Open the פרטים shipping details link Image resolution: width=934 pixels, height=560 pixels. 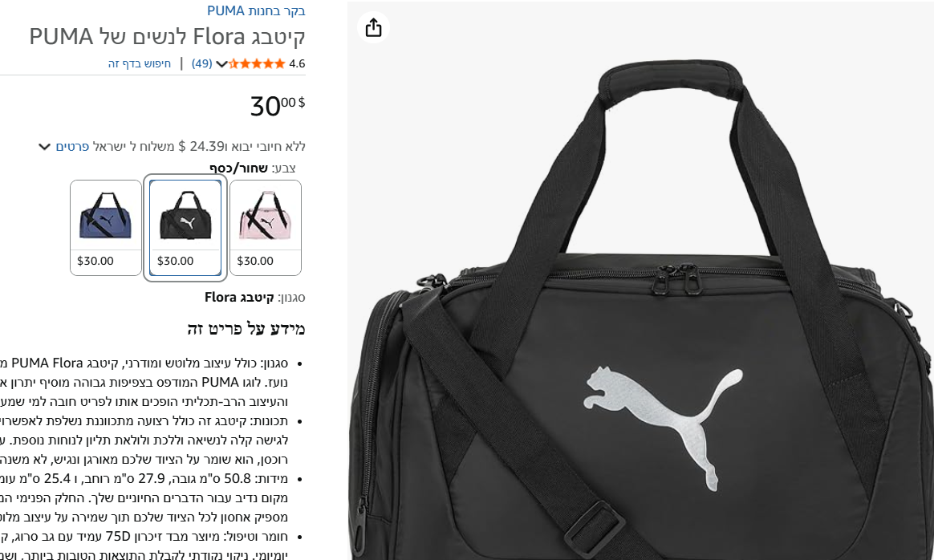click(72, 147)
